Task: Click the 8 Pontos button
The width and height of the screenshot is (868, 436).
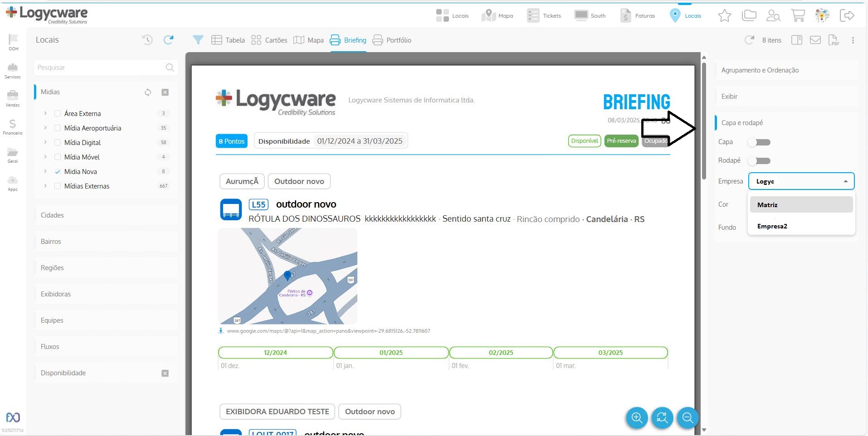Action: (x=231, y=141)
